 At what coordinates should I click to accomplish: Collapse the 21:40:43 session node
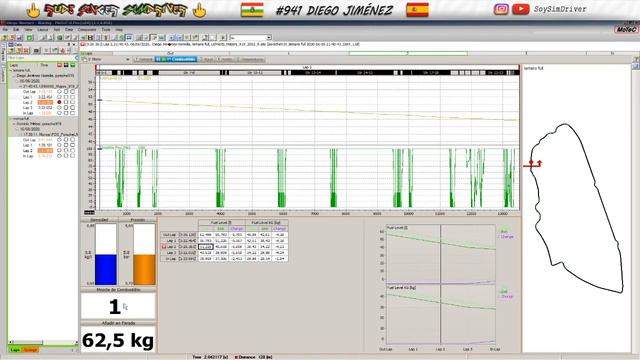coord(21,87)
